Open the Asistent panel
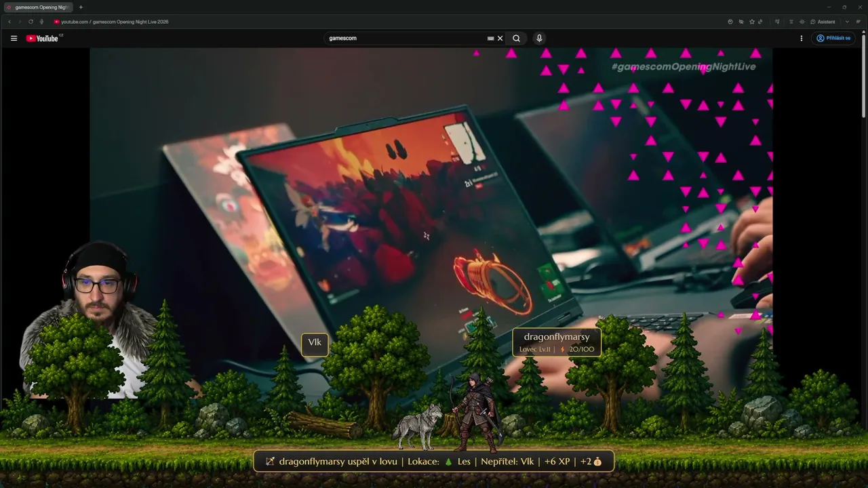This screenshot has width=868, height=488. [823, 22]
